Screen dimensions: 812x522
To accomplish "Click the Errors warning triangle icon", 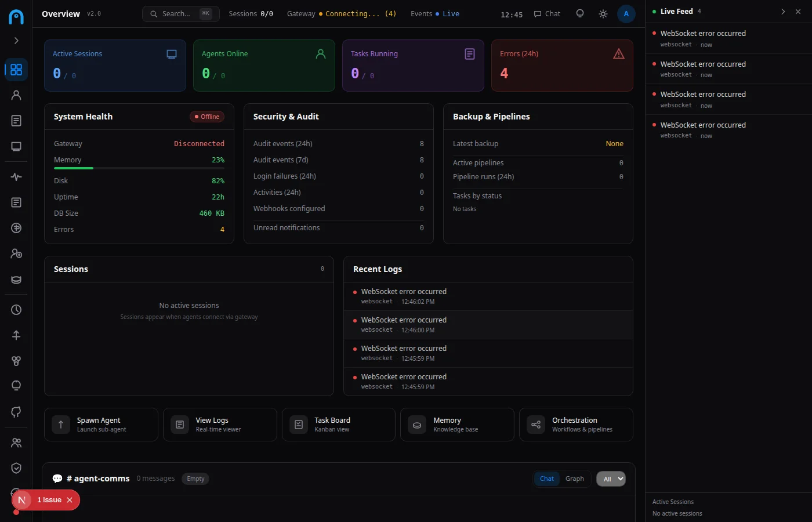I will pos(619,54).
